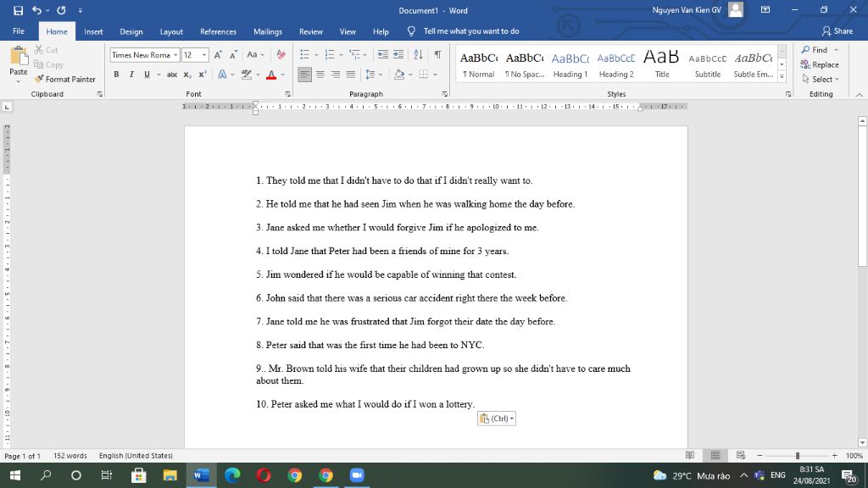
Task: Align text to center
Action: pyautogui.click(x=320, y=75)
